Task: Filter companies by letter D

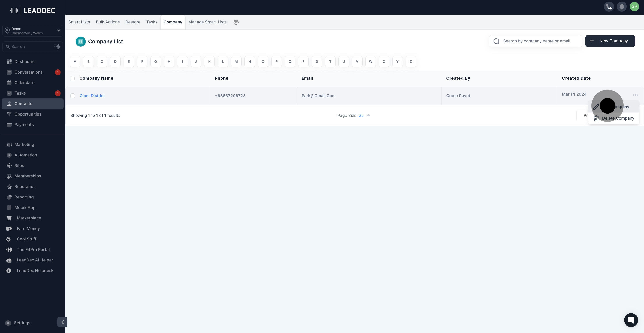Action: (x=115, y=62)
